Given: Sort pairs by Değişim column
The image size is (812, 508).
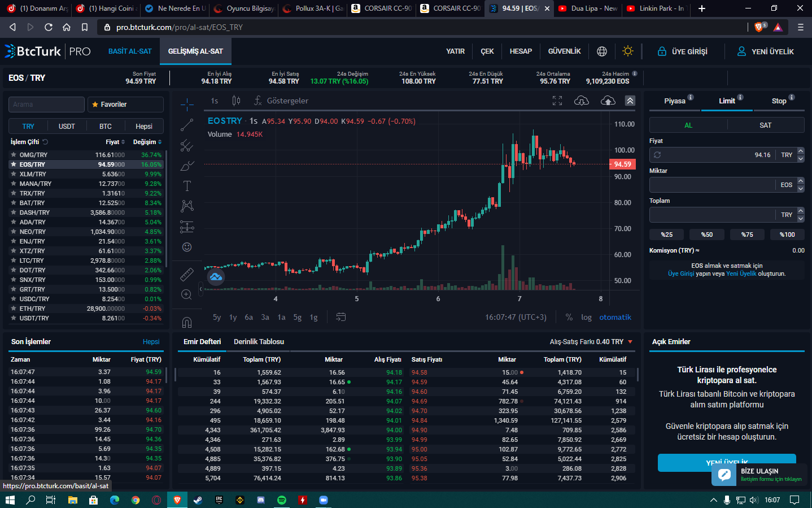Looking at the screenshot, I should tap(147, 142).
